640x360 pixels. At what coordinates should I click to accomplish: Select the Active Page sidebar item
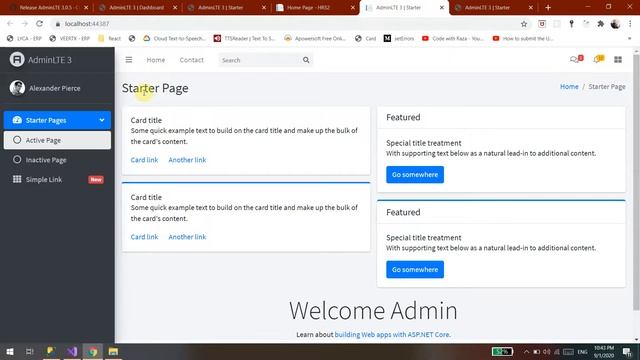57,140
